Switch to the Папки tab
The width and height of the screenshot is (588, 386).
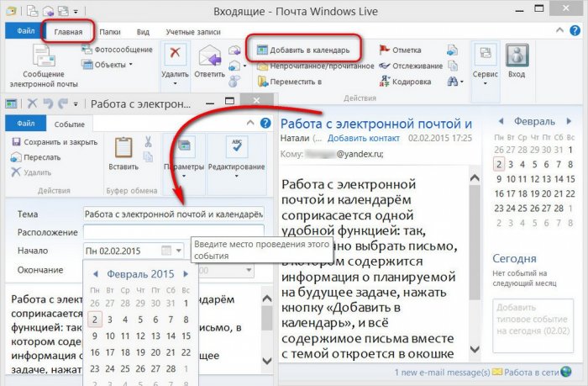pos(110,32)
